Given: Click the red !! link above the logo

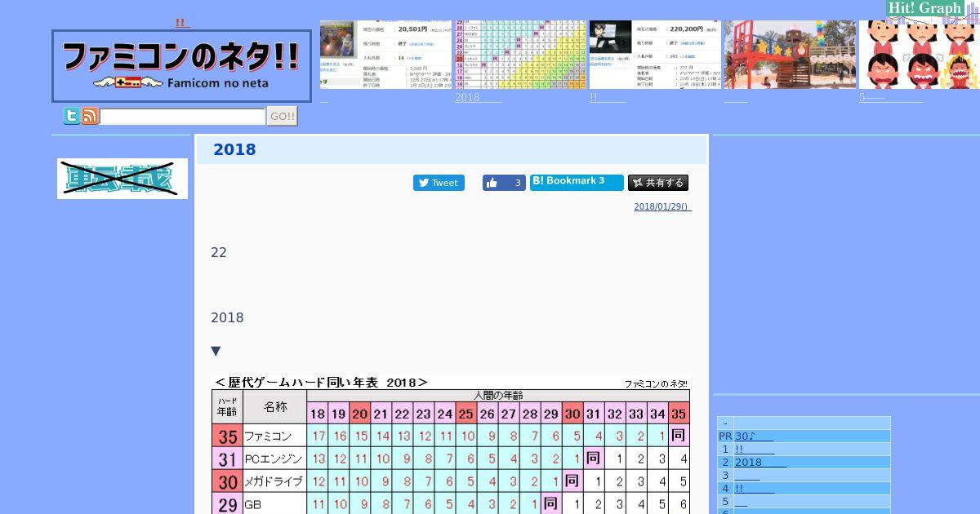Looking at the screenshot, I should coord(183,23).
